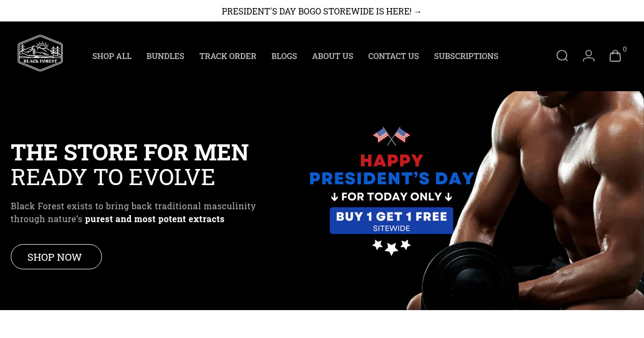644x338 pixels.
Task: Click the Buy 1 Get 1 Free banner
Action: click(x=392, y=221)
